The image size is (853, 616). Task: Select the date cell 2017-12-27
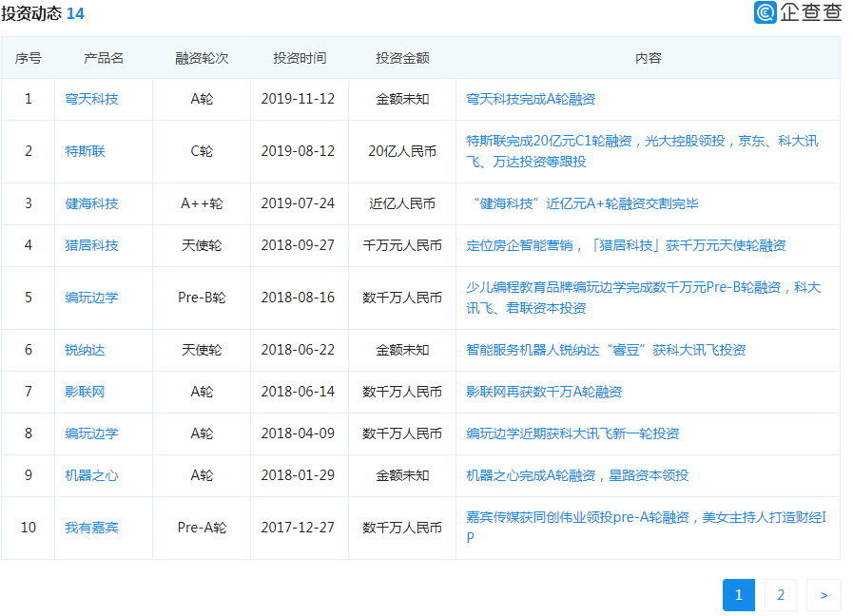point(298,528)
